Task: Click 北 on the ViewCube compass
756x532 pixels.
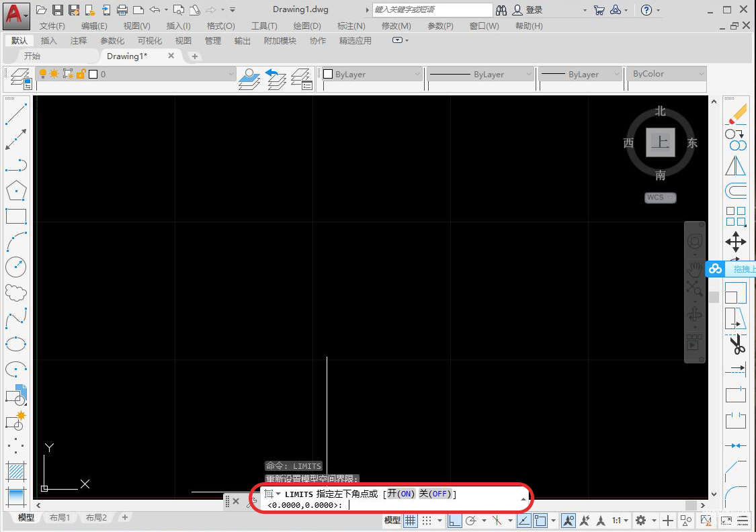Action: tap(661, 112)
